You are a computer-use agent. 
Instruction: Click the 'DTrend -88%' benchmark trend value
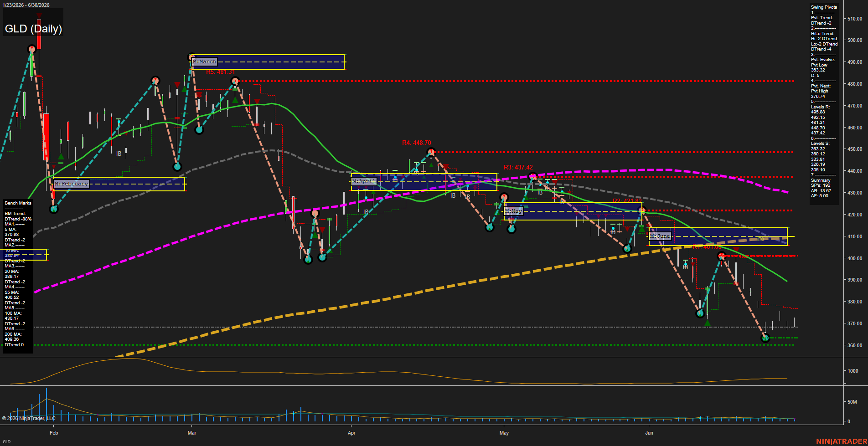[x=18, y=219]
